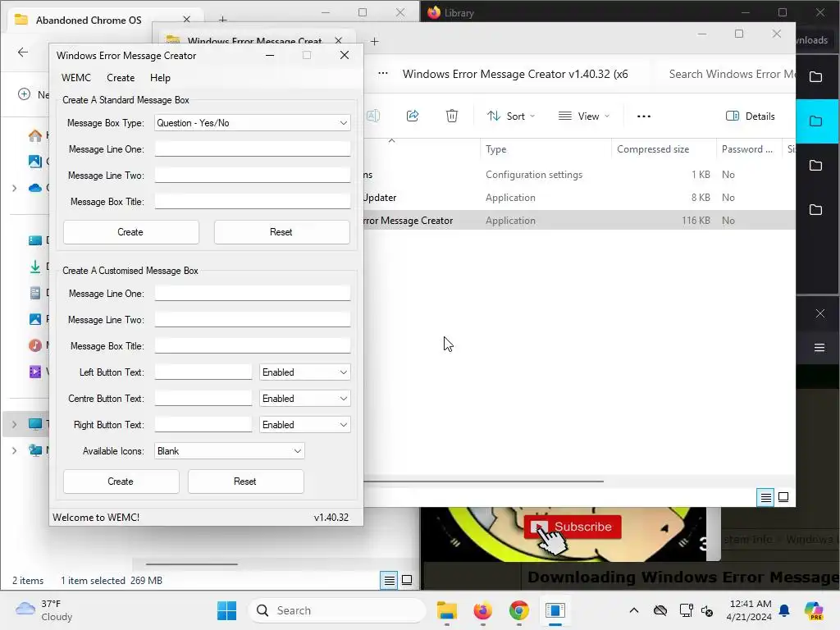Open the Available Icons dropdown

(230, 451)
